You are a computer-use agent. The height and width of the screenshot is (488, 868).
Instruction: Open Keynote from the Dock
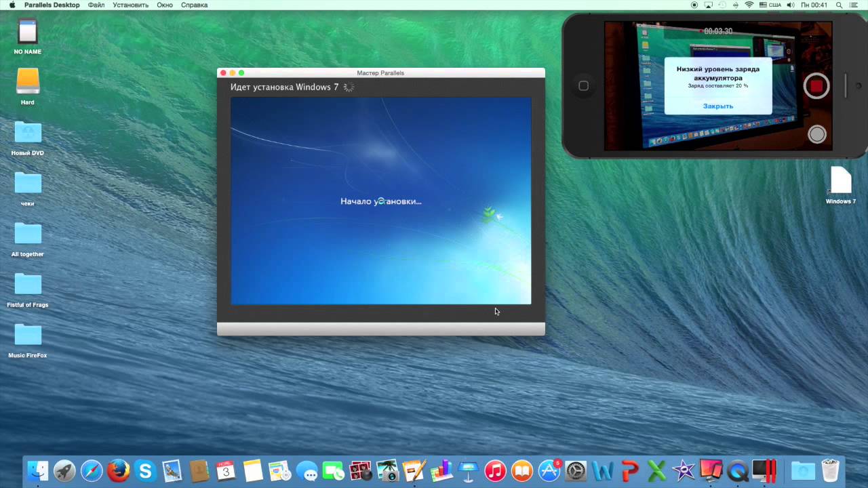pos(468,470)
